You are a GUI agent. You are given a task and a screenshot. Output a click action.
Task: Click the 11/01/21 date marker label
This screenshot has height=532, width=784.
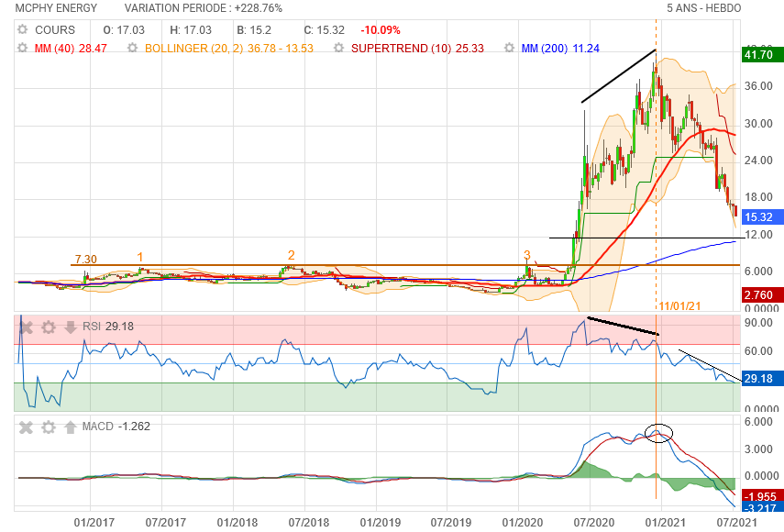point(679,306)
